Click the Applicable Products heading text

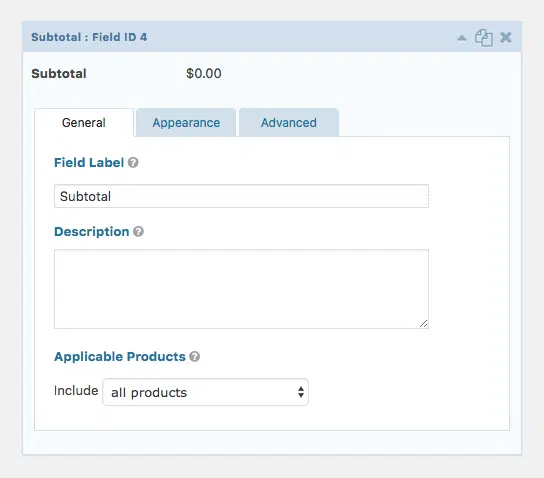120,357
